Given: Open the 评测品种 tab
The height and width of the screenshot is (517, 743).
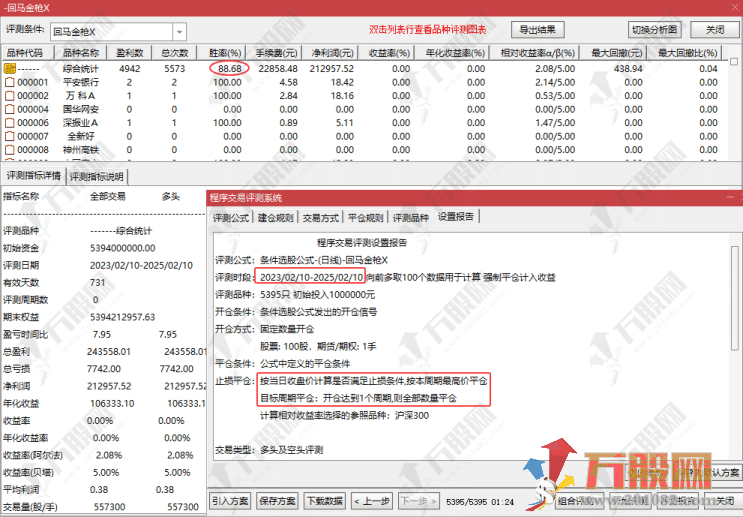Looking at the screenshot, I should 410,218.
